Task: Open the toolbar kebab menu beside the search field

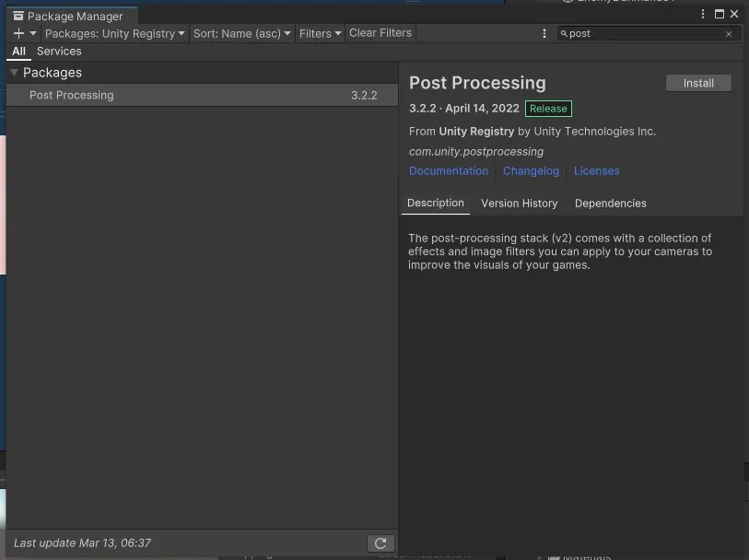Action: pyautogui.click(x=544, y=33)
